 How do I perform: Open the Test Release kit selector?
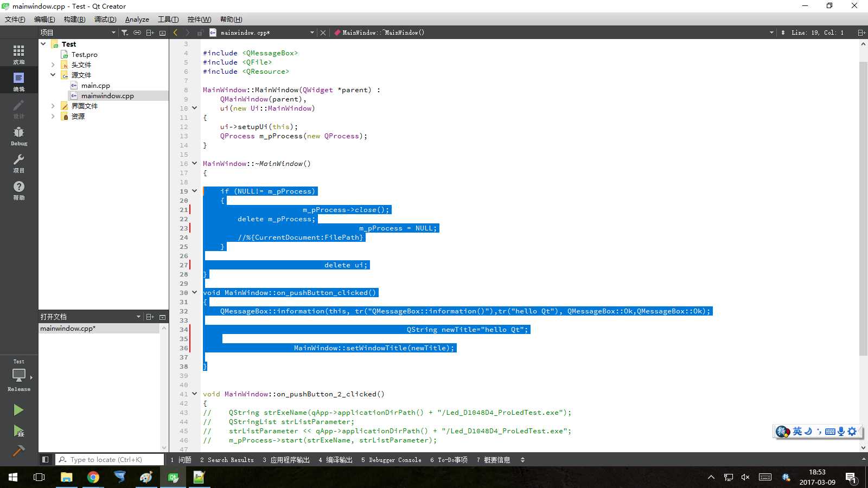(19, 375)
